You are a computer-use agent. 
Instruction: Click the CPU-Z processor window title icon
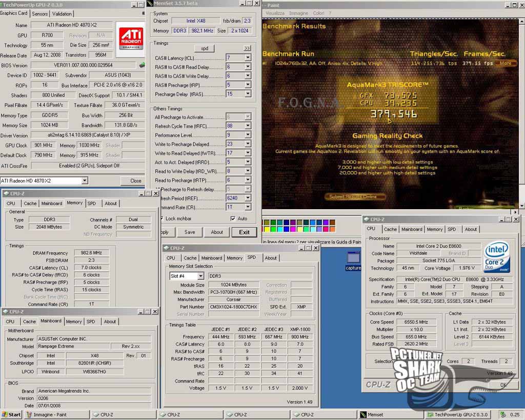tap(366, 219)
